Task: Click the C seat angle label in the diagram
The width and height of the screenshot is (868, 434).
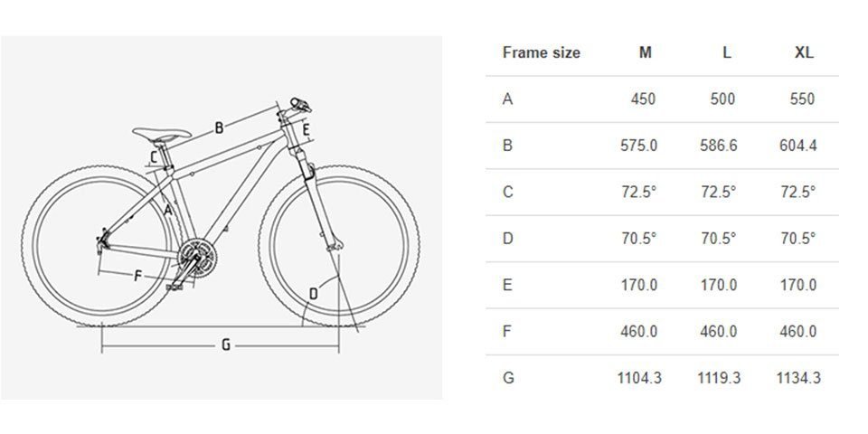Action: (x=154, y=157)
